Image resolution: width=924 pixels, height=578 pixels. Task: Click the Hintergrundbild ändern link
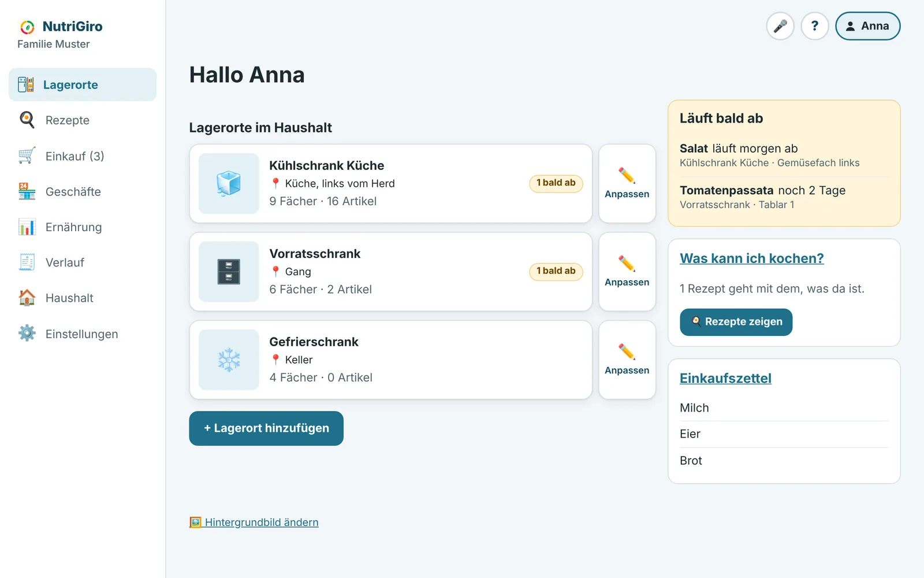pyautogui.click(x=254, y=523)
